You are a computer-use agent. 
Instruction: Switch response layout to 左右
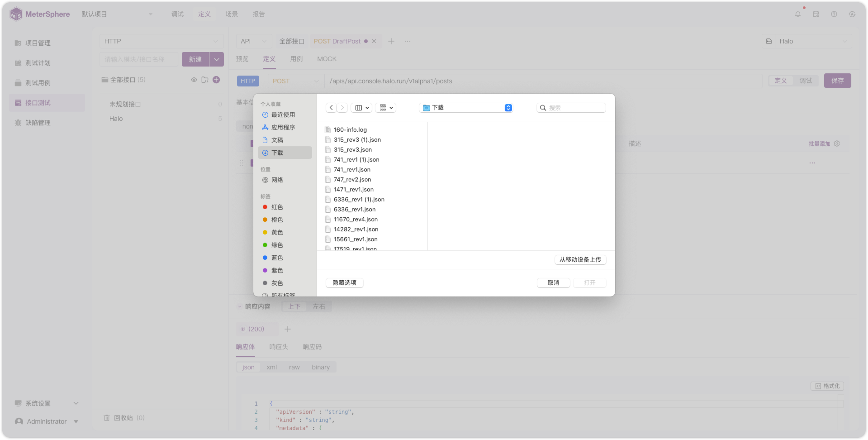pyautogui.click(x=319, y=307)
